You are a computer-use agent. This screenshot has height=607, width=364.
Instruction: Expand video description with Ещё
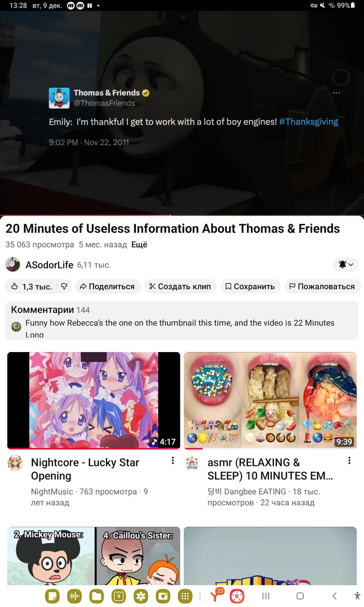click(139, 244)
